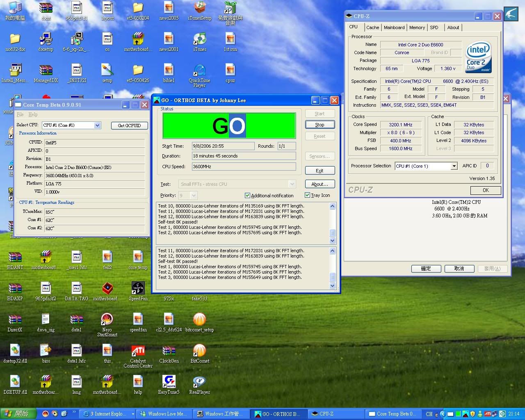Viewport: 525px width, 420px height.
Task: Open the DirectX archive icon
Action: 15,322
